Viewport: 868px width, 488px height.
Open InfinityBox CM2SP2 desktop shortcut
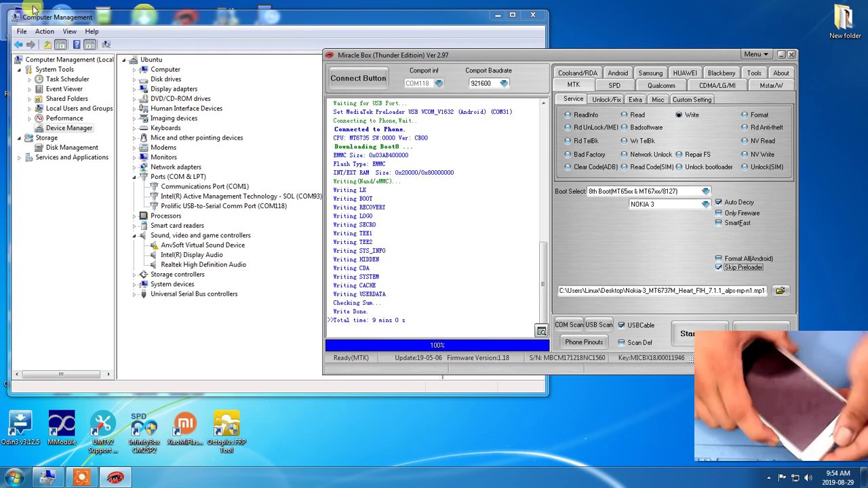point(144,432)
